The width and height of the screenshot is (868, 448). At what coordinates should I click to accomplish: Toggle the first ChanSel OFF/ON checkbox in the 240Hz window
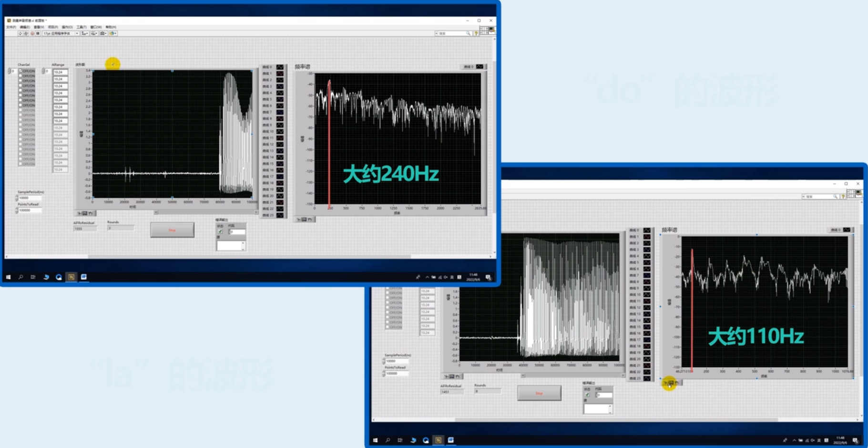pyautogui.click(x=21, y=71)
